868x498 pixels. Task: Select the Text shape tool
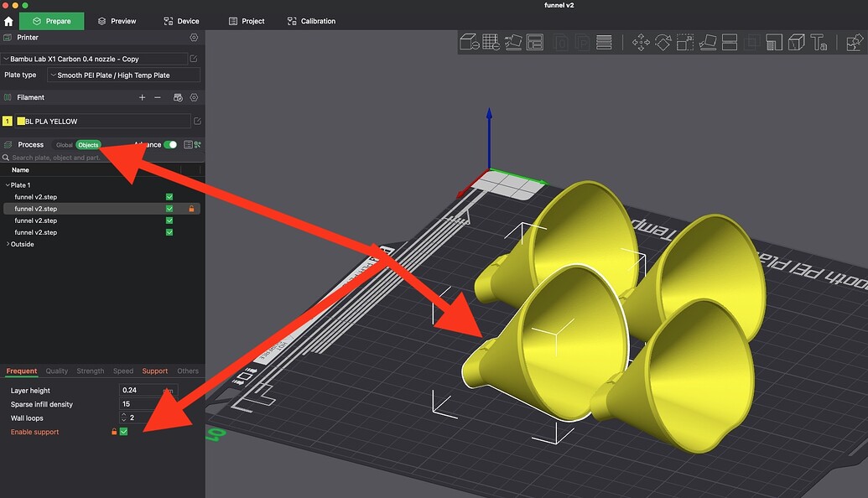[x=819, y=42]
